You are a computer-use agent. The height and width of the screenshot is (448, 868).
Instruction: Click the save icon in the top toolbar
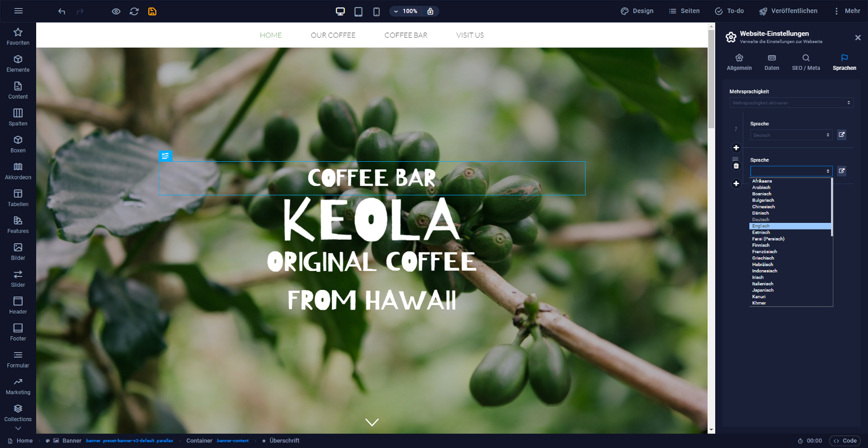(152, 11)
